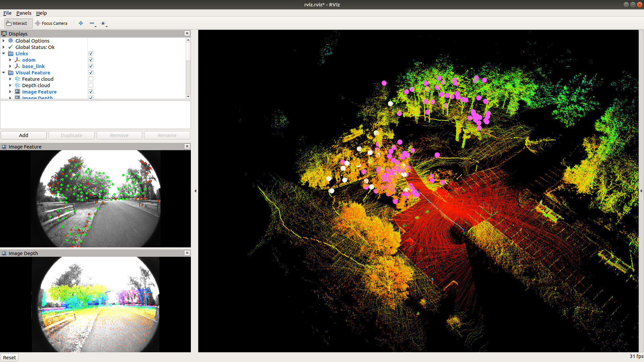Collapse the Visual Feature group

[4, 73]
